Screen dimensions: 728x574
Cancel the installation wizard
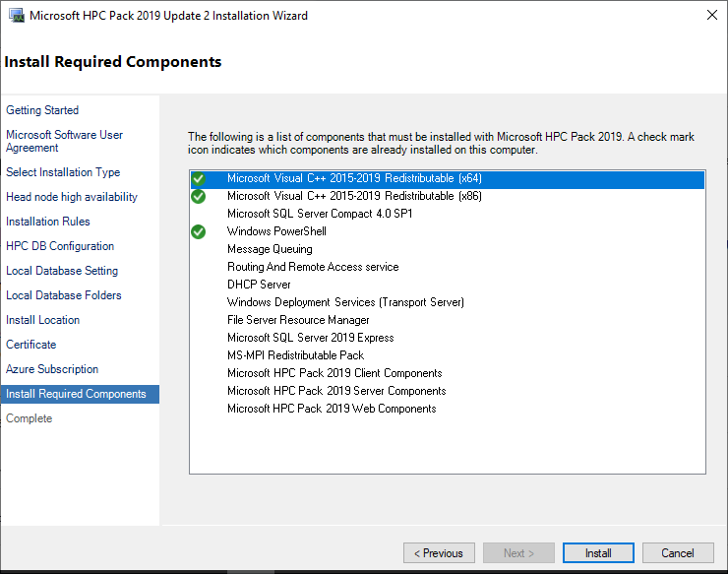pos(678,553)
